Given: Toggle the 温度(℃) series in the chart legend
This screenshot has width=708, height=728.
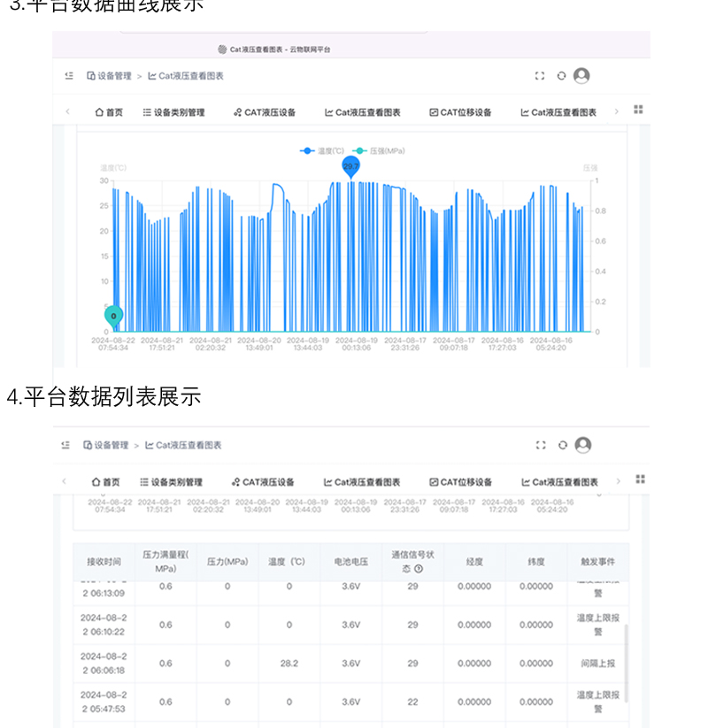Looking at the screenshot, I should (323, 151).
